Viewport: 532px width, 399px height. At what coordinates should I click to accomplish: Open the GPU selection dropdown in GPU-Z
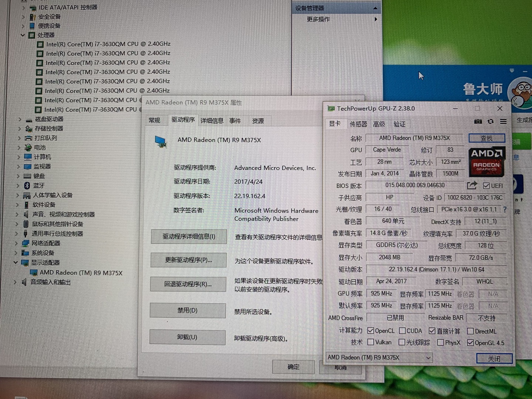[x=379, y=358]
